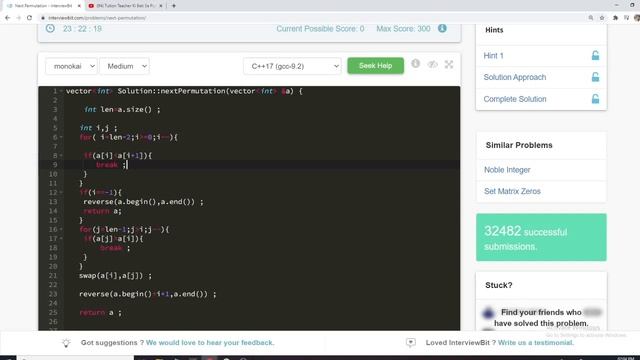Click the timer clock icon
640x360 pixels.
click(50, 29)
